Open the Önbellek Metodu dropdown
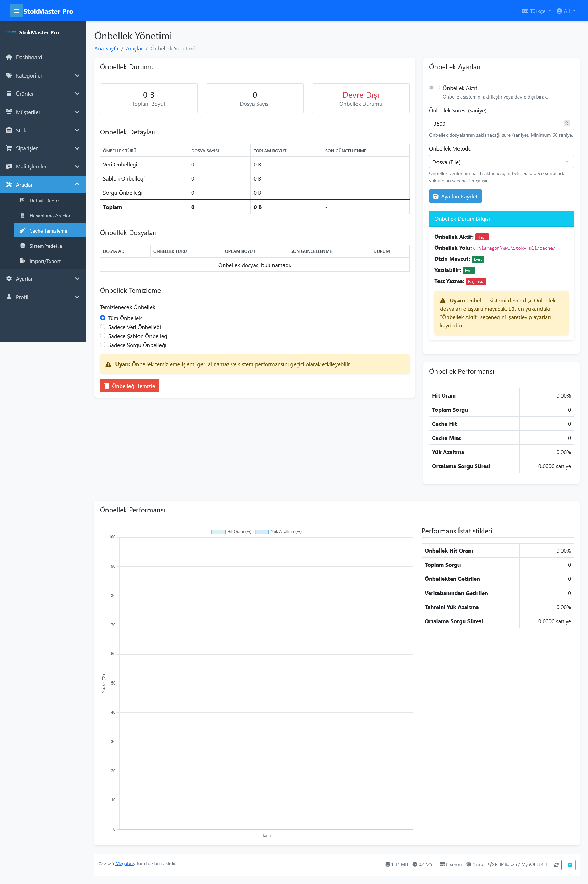This screenshot has width=588, height=884. [501, 162]
